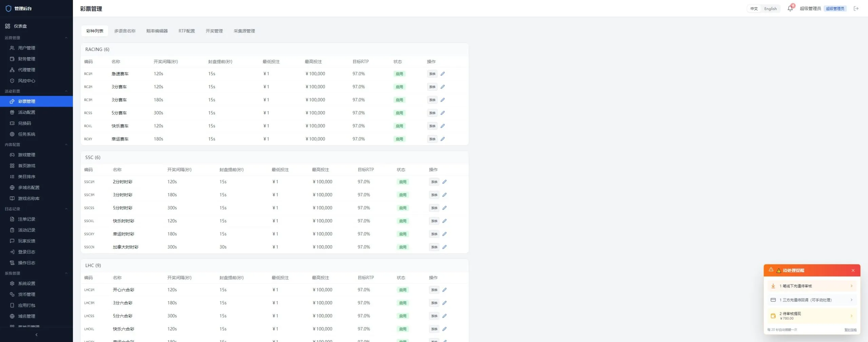The image size is (868, 342).
Task: Go to 用户管理 in the sidebar
Action: tap(36, 48)
